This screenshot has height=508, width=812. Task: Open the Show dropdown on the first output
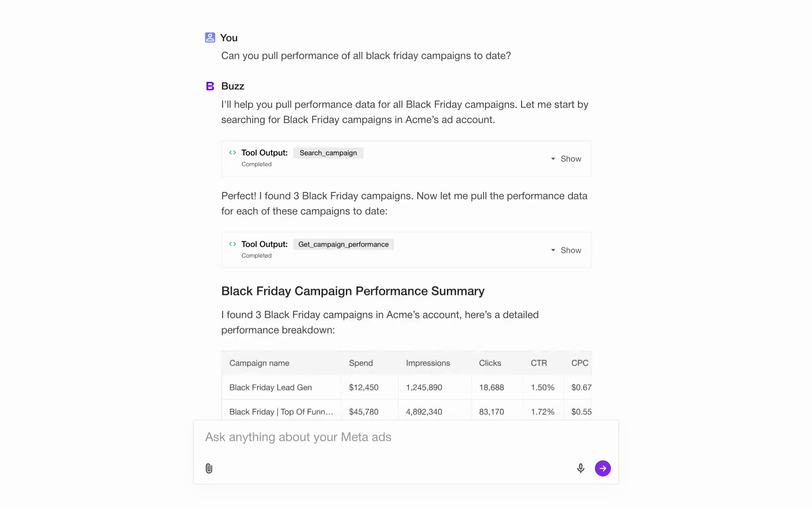click(x=567, y=159)
